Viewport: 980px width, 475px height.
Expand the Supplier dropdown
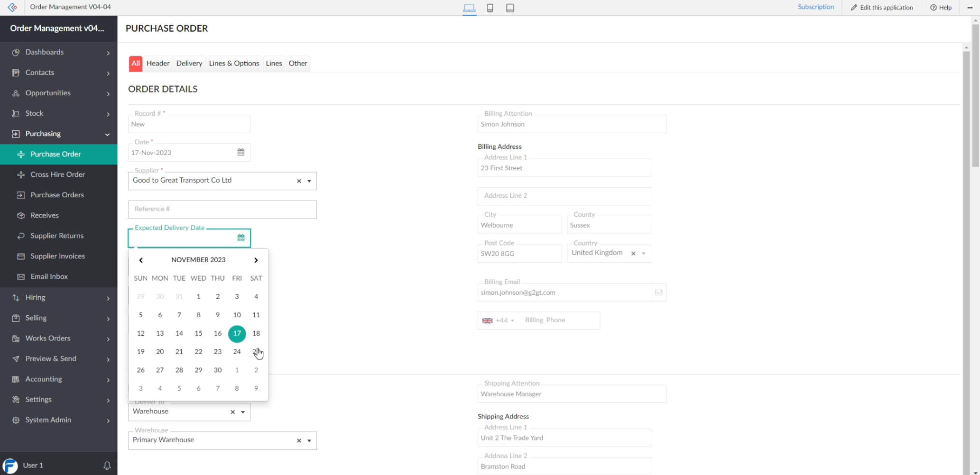pos(309,181)
